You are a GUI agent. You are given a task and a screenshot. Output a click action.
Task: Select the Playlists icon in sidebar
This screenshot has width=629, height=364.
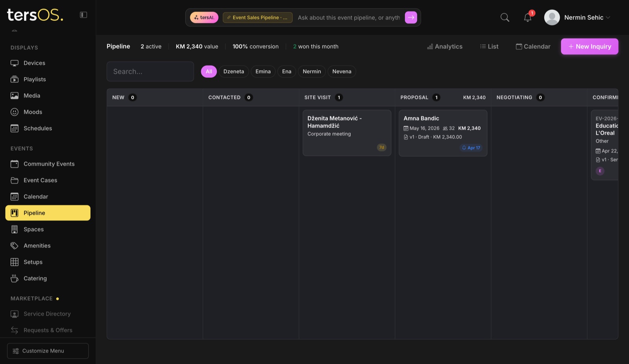(15, 79)
